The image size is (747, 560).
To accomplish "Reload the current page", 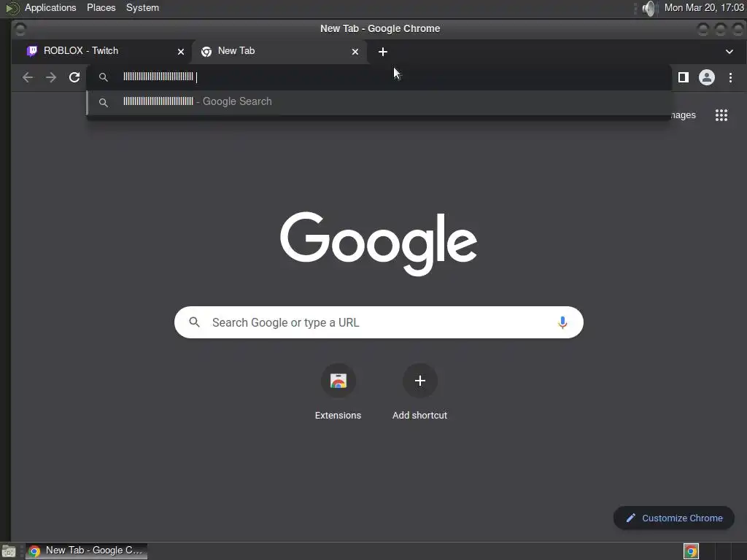I will tap(74, 77).
